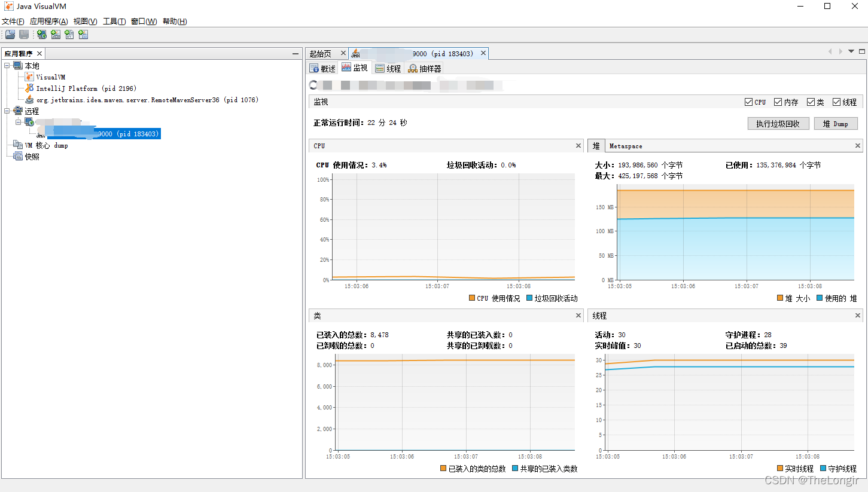Click the 执行垃圾回收 button
This screenshot has width=868, height=492.
[x=778, y=124]
